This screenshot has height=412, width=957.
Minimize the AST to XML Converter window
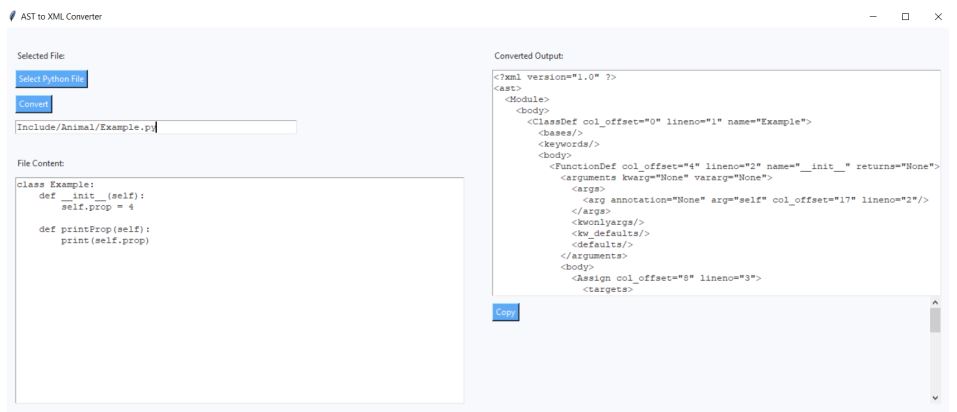click(x=873, y=16)
